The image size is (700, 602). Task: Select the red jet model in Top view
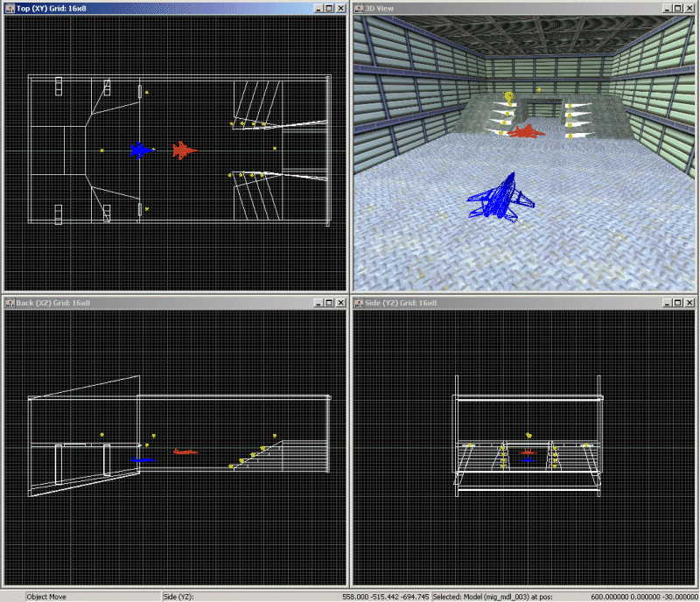point(184,150)
